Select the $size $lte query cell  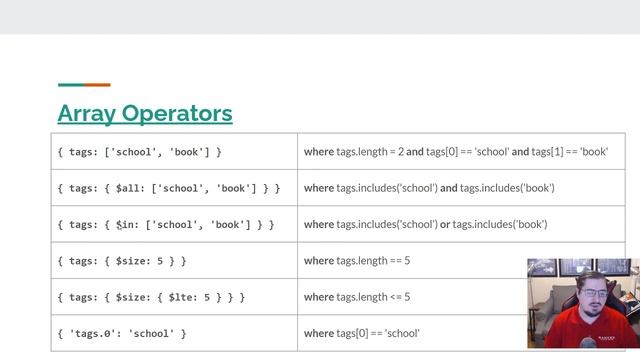pyautogui.click(x=174, y=297)
